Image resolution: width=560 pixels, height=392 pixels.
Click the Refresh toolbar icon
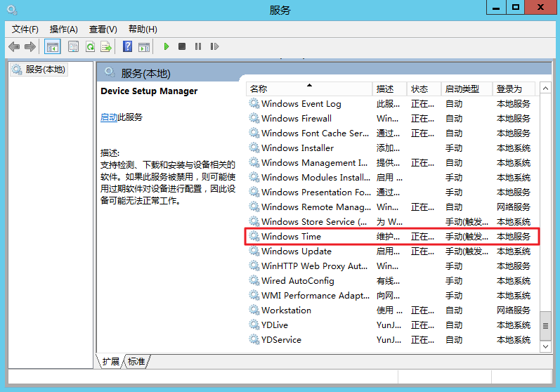[90, 47]
